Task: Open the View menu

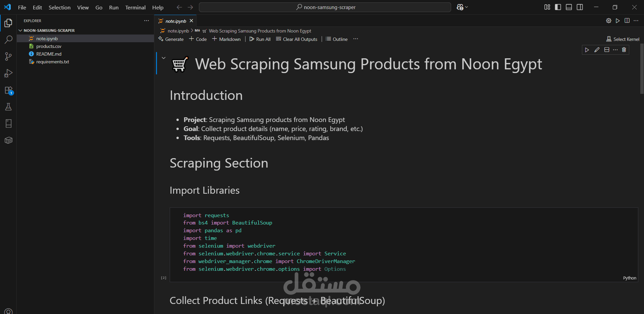Action: pyautogui.click(x=83, y=7)
